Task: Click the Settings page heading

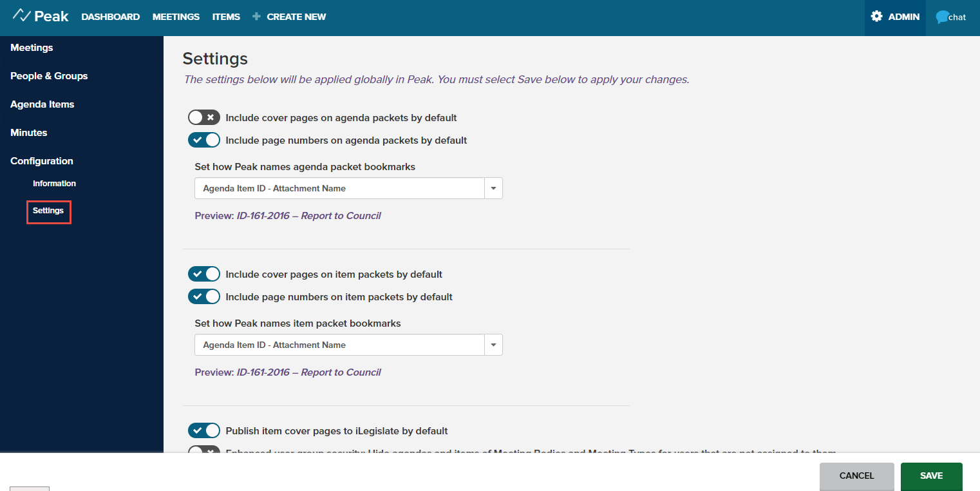Action: pyautogui.click(x=215, y=59)
